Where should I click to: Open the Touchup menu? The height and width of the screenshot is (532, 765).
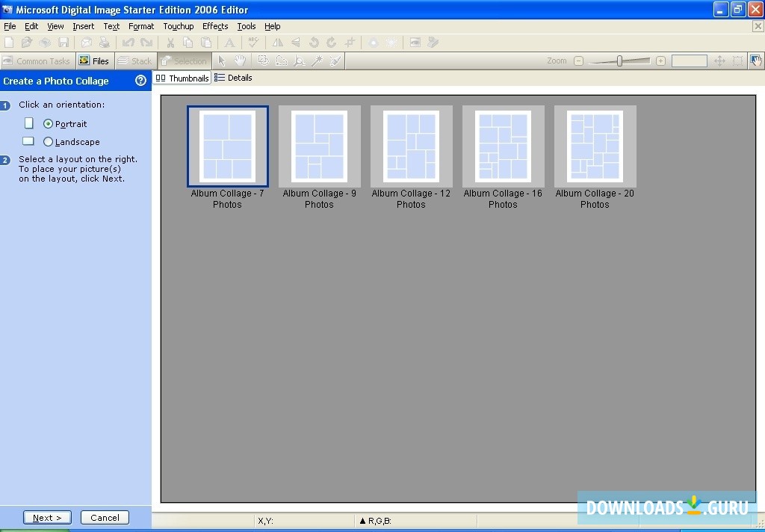(x=179, y=26)
